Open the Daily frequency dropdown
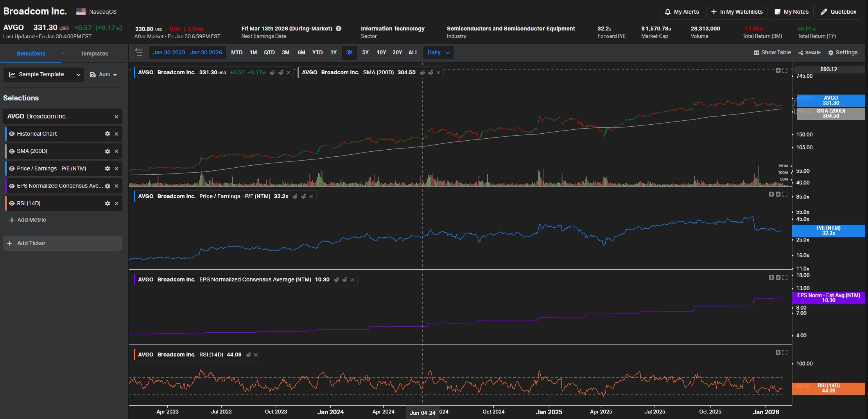This screenshot has height=419, width=868. tap(438, 52)
